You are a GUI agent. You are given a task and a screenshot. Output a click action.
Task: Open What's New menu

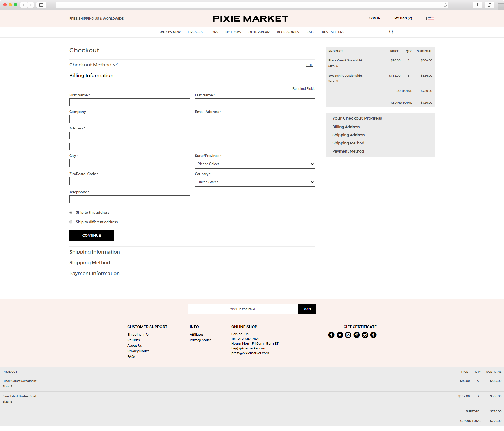tap(170, 32)
